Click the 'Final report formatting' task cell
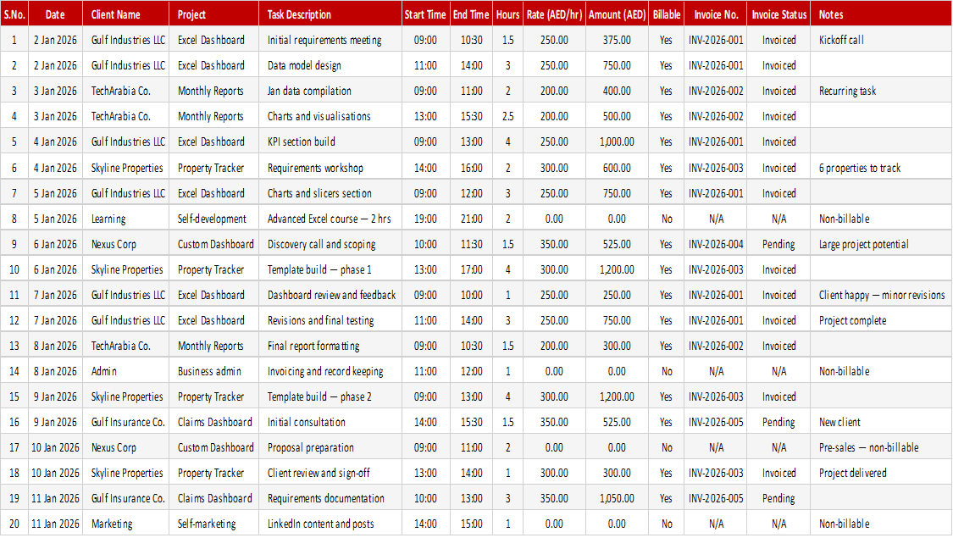This screenshot has height=560, width=953. [330, 346]
